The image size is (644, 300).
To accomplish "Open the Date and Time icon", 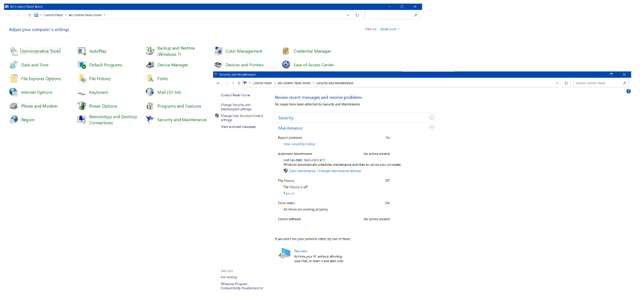I will pos(14,65).
